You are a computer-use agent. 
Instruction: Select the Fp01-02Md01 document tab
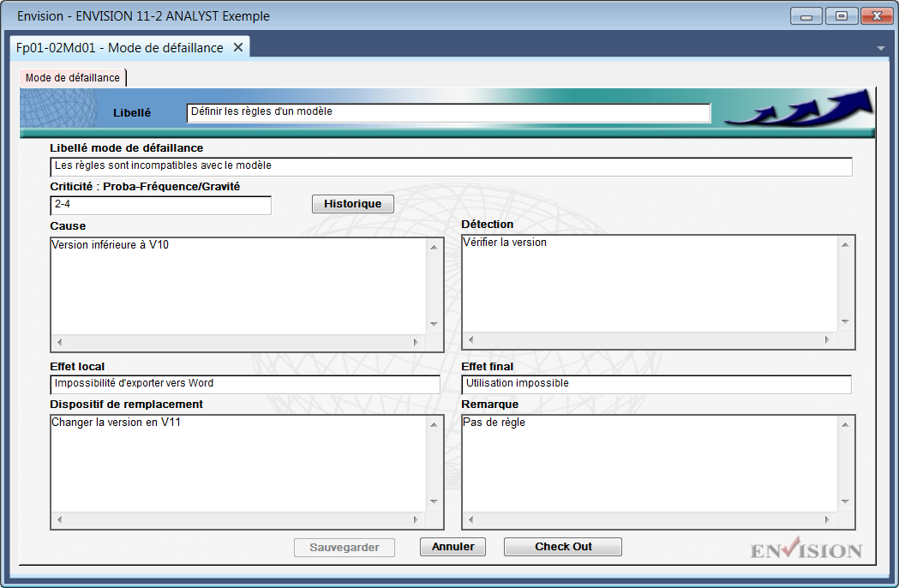(x=120, y=48)
